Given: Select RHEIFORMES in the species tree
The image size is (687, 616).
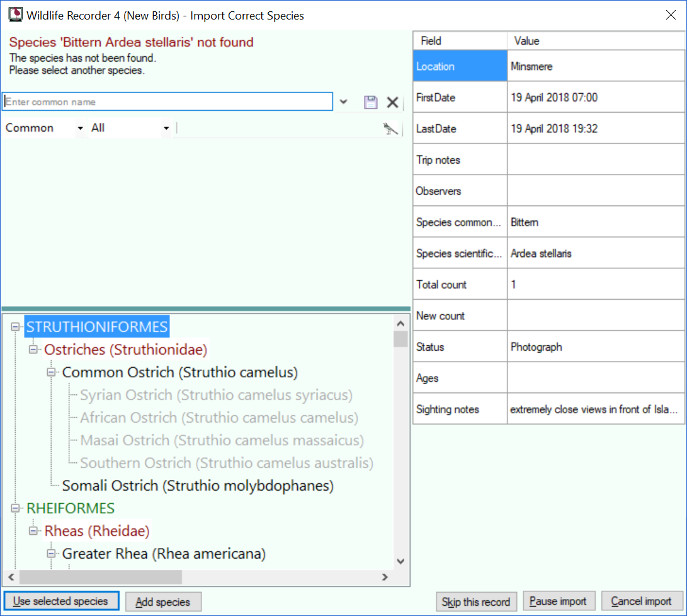Looking at the screenshot, I should tap(71, 508).
